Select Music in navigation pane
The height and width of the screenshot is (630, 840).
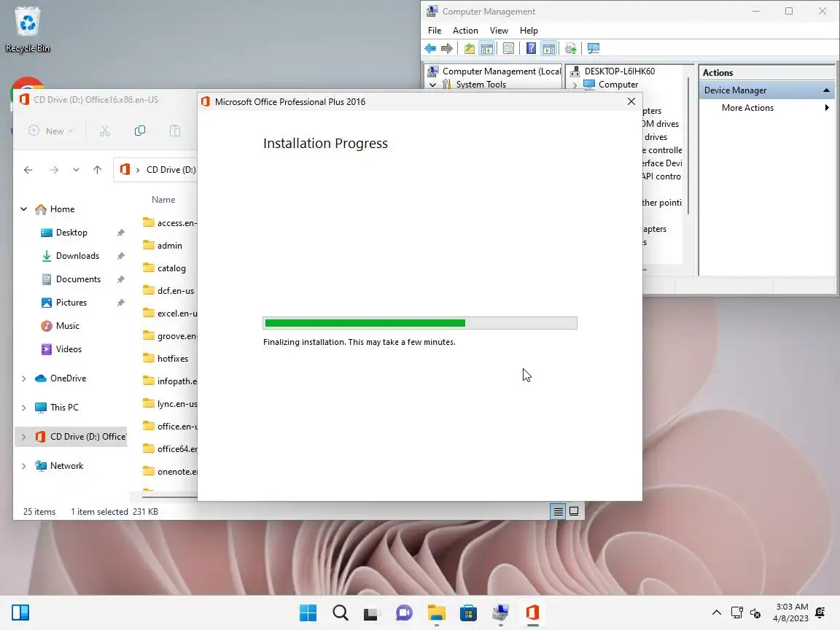coord(68,326)
